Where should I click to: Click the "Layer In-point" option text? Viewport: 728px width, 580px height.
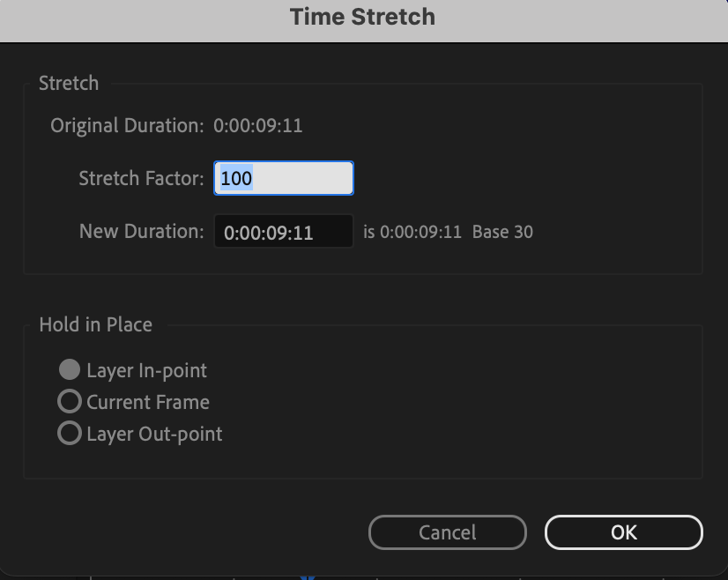coord(146,370)
